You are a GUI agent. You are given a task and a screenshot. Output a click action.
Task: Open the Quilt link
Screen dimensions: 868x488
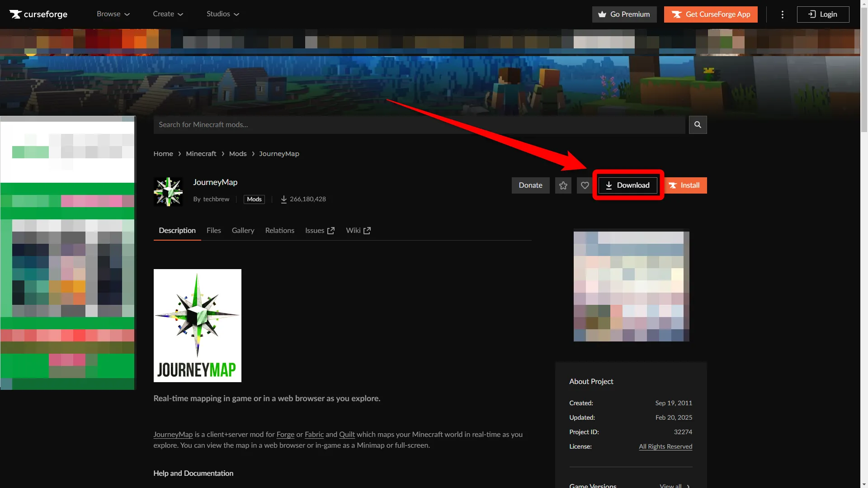[347, 435]
